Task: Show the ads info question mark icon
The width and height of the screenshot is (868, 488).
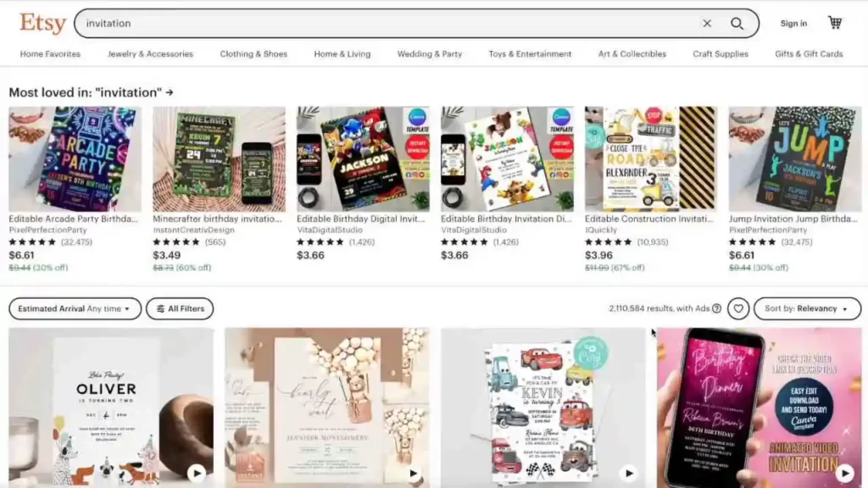Action: click(716, 308)
